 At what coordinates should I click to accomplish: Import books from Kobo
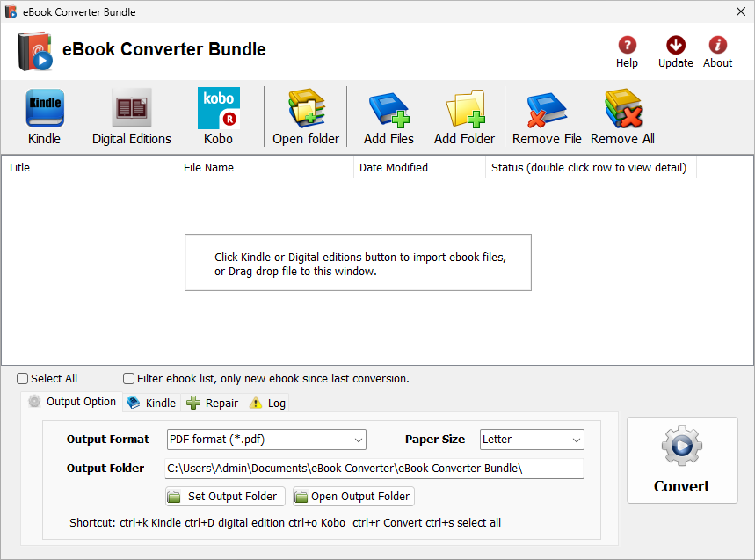coord(217,114)
